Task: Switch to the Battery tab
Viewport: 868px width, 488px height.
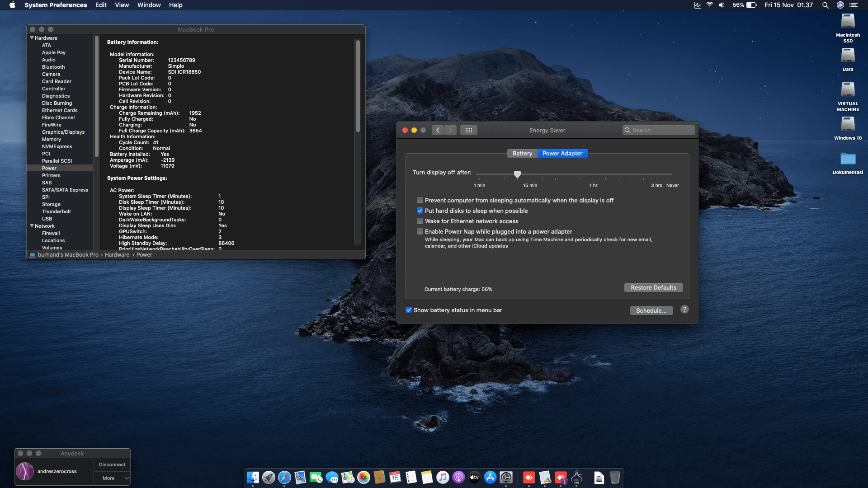Action: pyautogui.click(x=522, y=154)
